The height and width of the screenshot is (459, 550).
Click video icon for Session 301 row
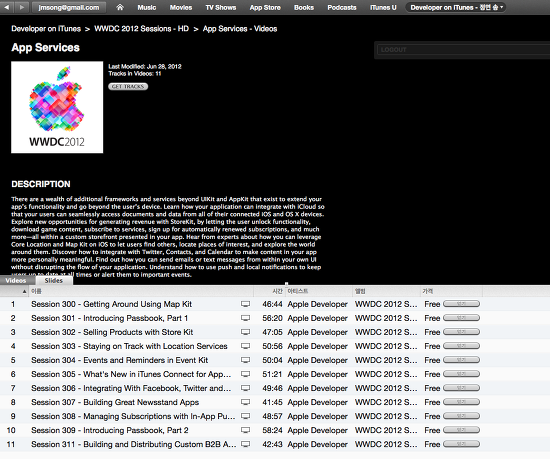246,318
